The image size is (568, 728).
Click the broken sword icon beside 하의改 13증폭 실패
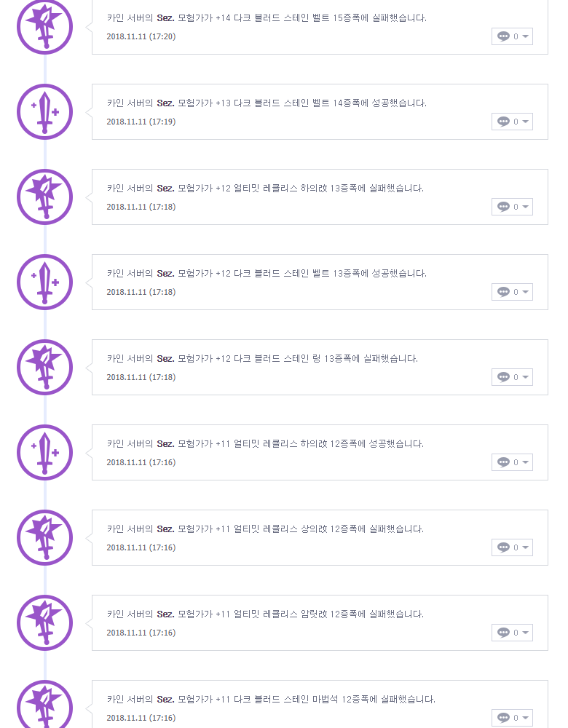[x=44, y=197]
